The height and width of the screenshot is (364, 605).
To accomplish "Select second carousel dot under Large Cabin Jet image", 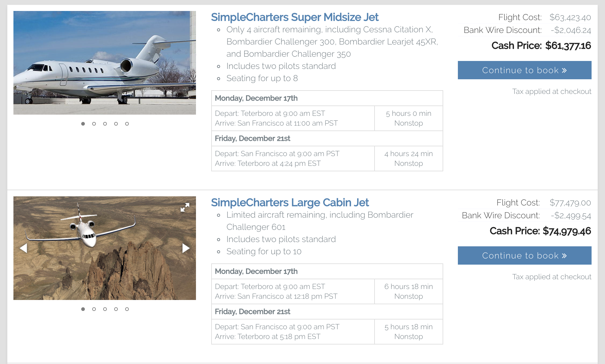I will coord(94,309).
